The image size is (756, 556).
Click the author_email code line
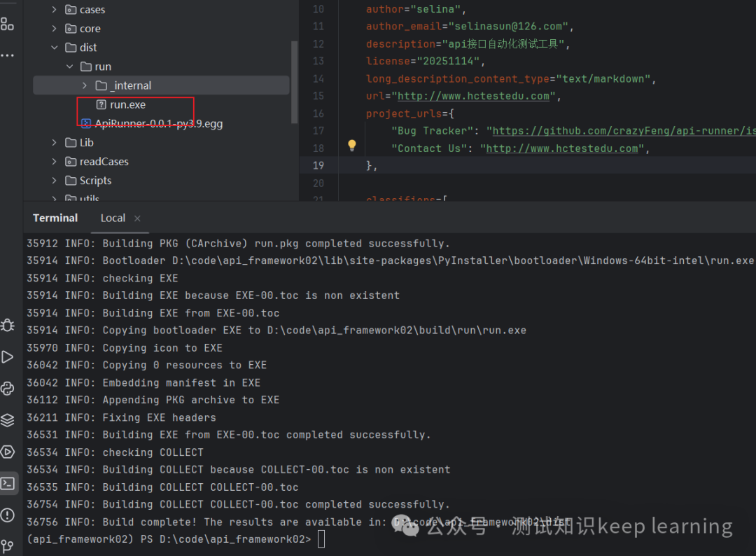470,27
